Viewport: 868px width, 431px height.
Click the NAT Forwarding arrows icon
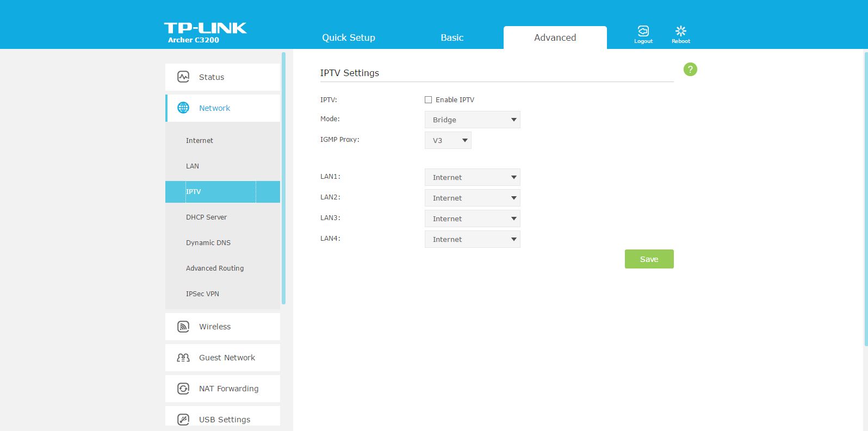pyautogui.click(x=183, y=389)
